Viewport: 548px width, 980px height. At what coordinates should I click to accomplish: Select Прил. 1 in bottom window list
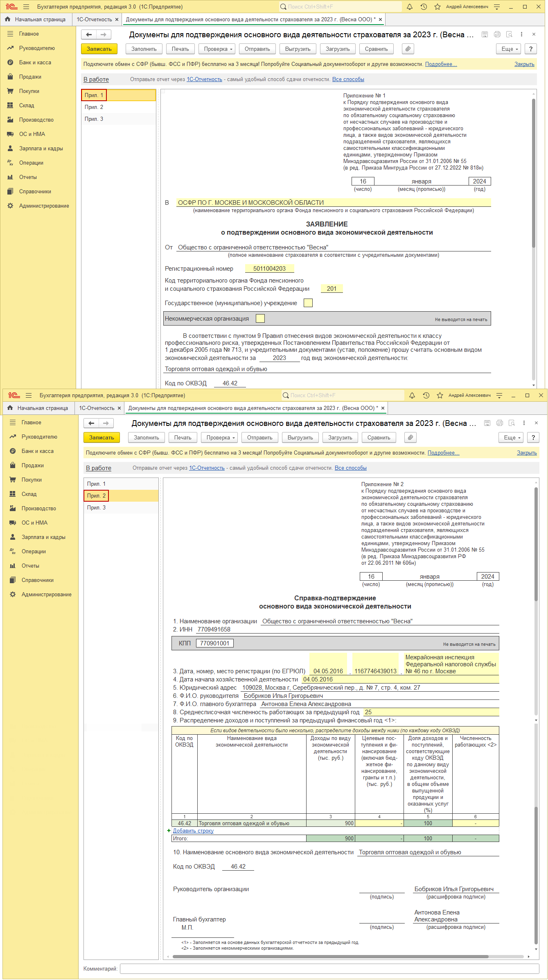tap(121, 484)
